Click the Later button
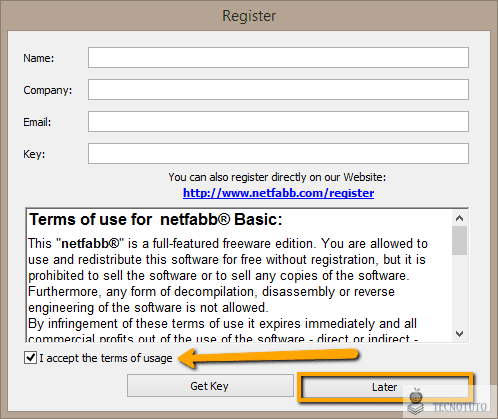The height and width of the screenshot is (419, 498). [385, 387]
